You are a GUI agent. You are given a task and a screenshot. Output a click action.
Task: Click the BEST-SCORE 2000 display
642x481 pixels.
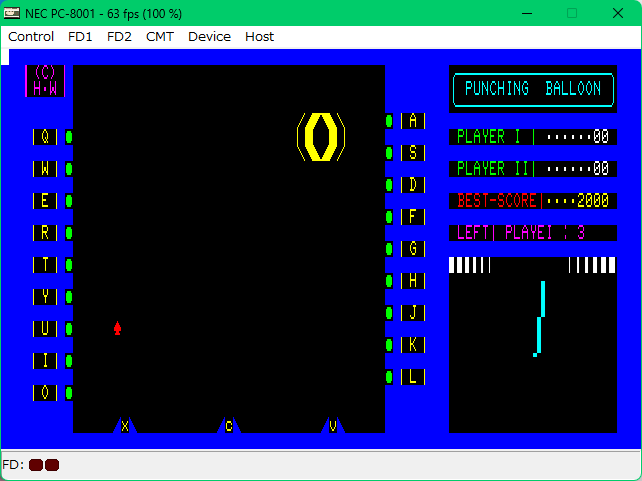point(533,201)
